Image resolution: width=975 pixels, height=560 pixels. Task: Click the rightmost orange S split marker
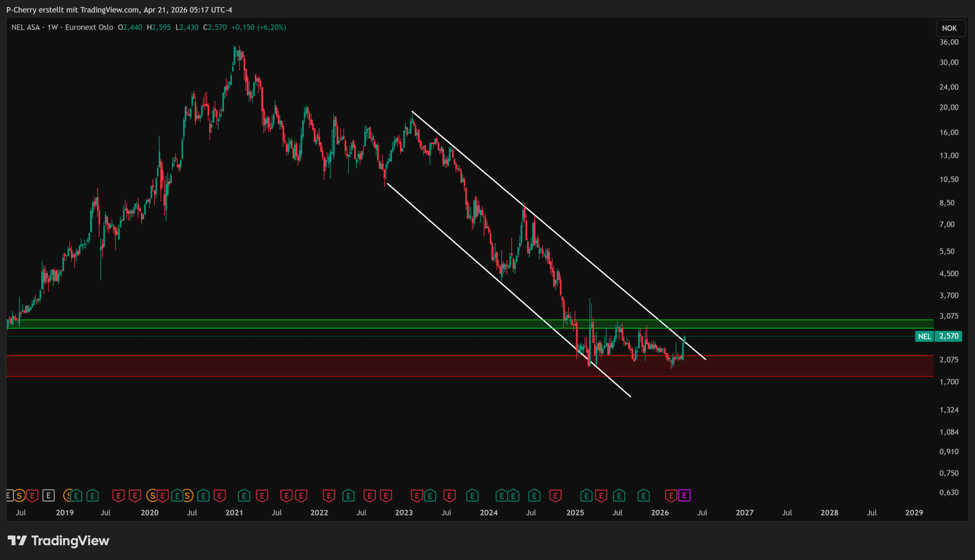tap(187, 495)
